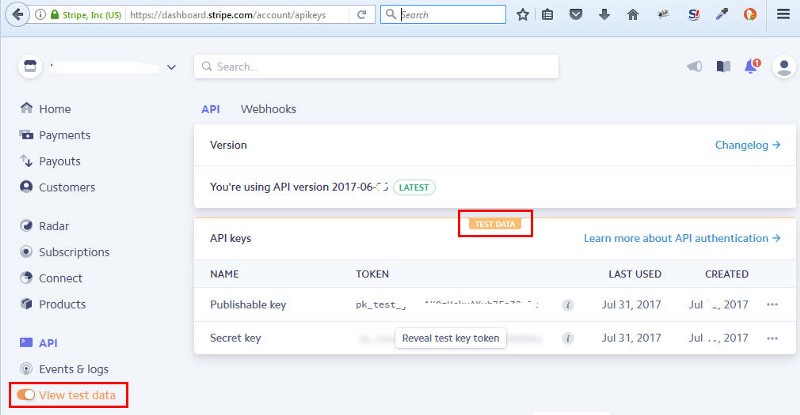This screenshot has width=800, height=415.
Task: Click NAME column header
Action: (x=224, y=274)
